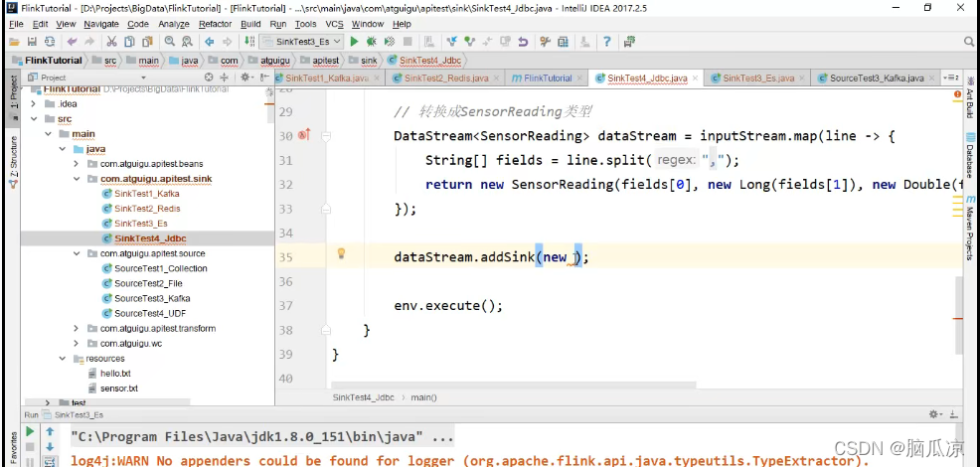Viewport: 980px width, 467px height.
Task: Run SinkTest3_Es with green play icon
Action: tap(354, 42)
